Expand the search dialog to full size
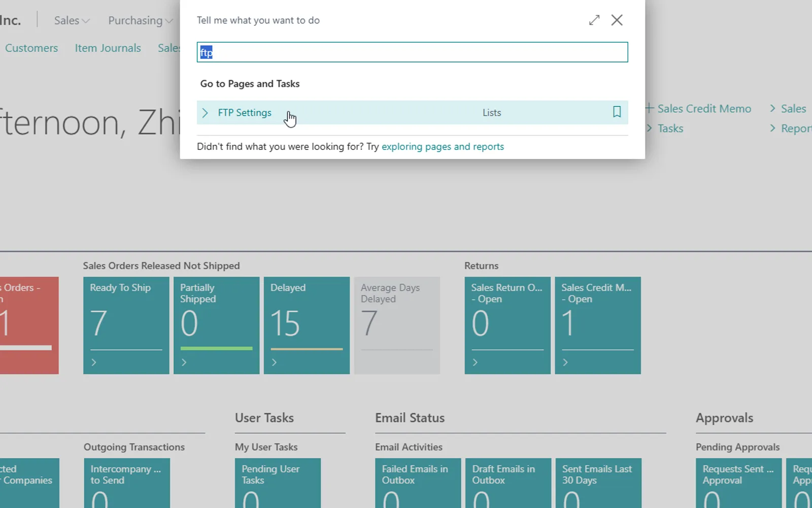The image size is (812, 508). pyautogui.click(x=594, y=20)
